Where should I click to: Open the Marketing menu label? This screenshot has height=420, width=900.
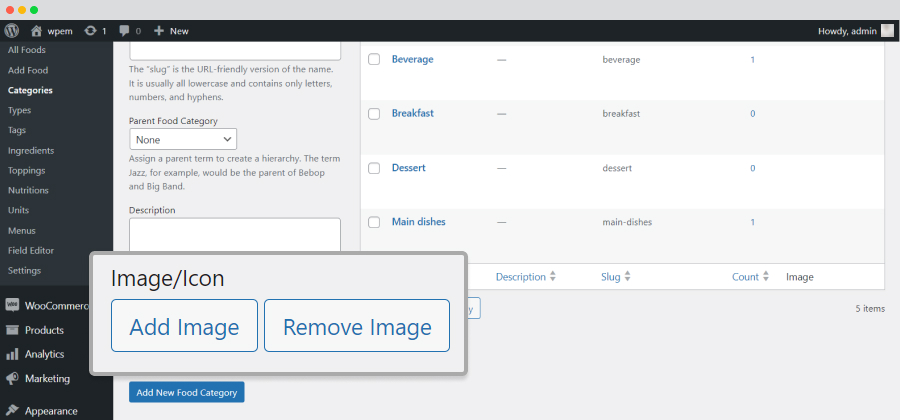pyautogui.click(x=48, y=379)
